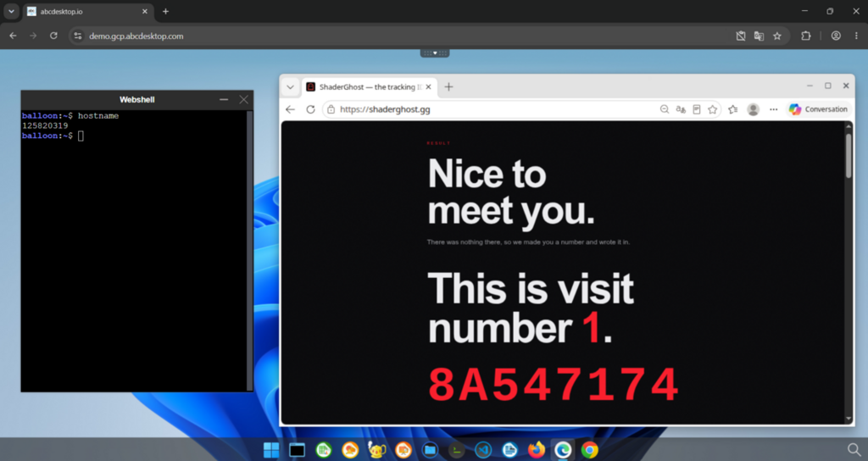868x461 pixels.
Task: Open a new tab in Chrome
Action: [165, 12]
